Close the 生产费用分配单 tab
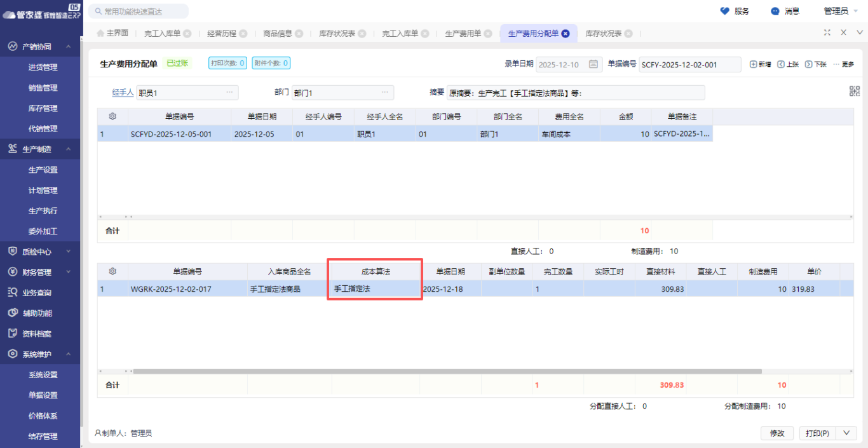This screenshot has width=868, height=448. pyautogui.click(x=566, y=34)
